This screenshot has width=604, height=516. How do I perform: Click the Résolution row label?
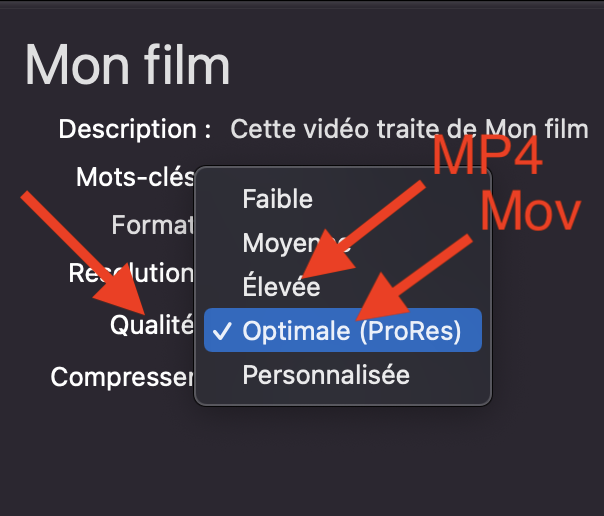point(130,273)
